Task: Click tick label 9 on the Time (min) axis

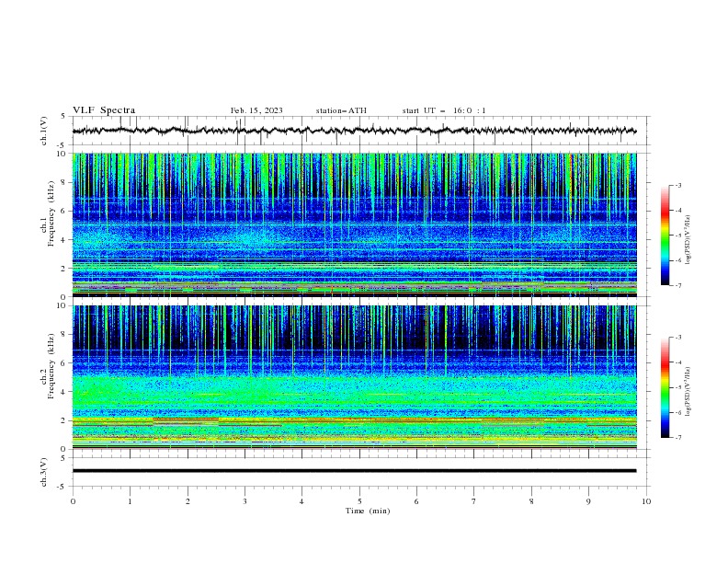Action: click(588, 501)
